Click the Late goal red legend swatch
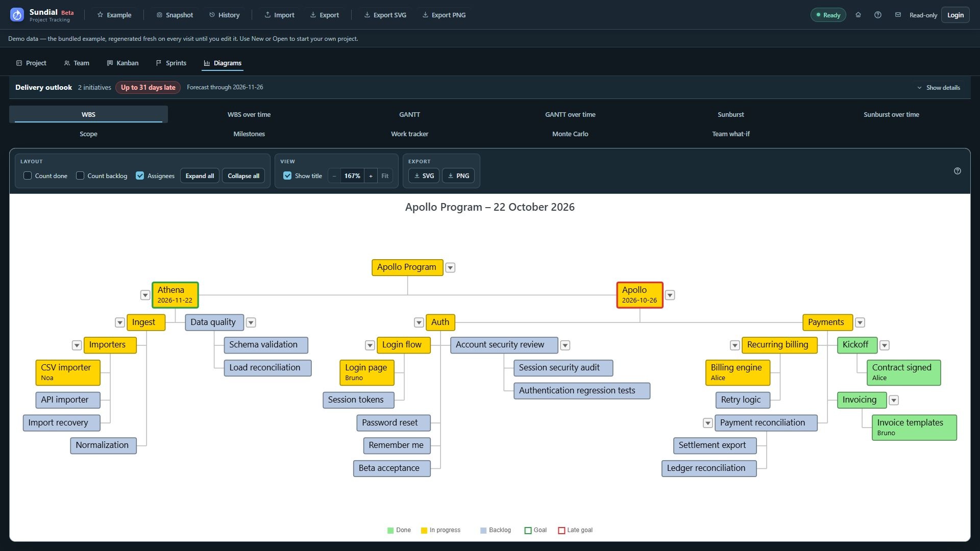 561,531
